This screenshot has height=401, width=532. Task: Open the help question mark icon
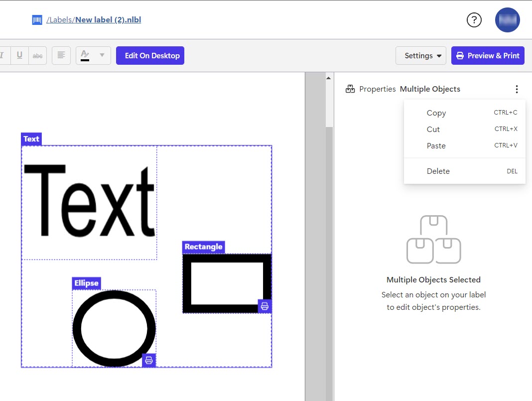pyautogui.click(x=474, y=20)
